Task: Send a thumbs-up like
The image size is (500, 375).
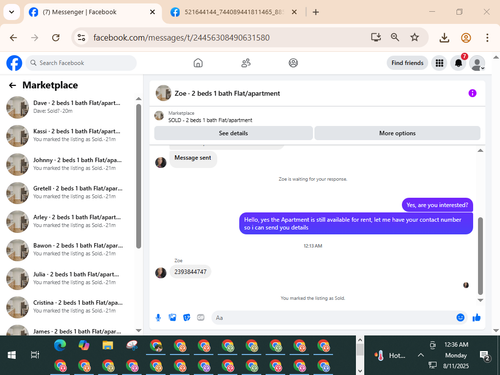Action: (477, 317)
